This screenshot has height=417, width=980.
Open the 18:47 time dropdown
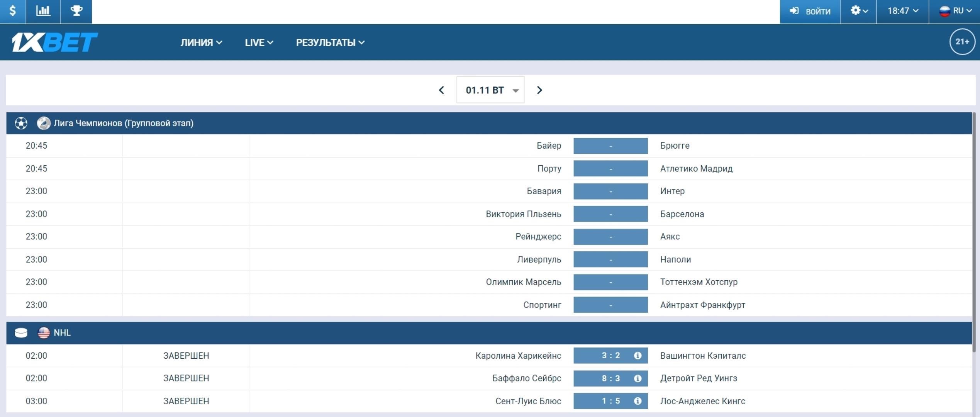tap(902, 11)
